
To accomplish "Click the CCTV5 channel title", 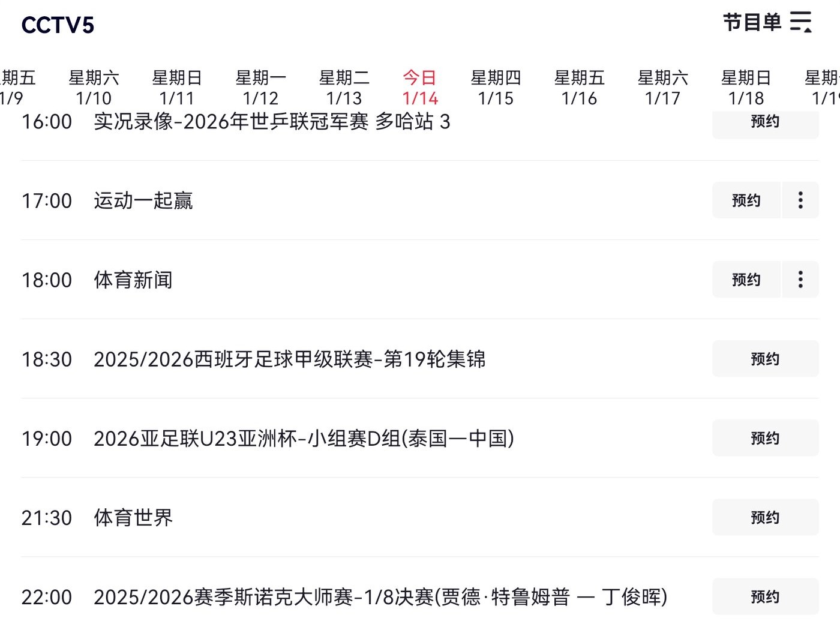I will pyautogui.click(x=58, y=25).
